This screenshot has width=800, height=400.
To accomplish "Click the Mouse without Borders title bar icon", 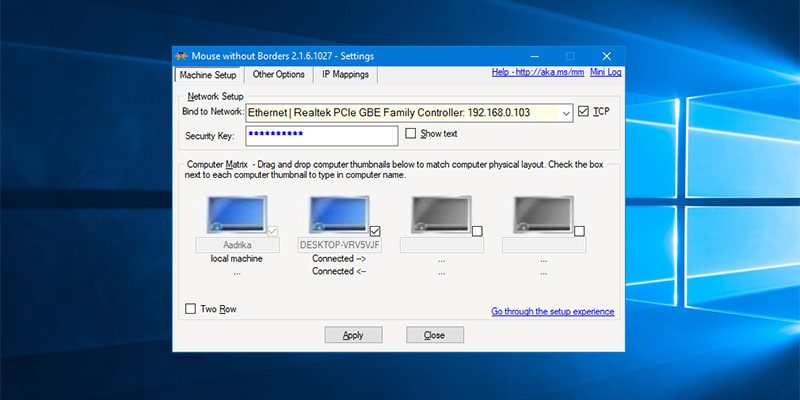I will [181, 56].
